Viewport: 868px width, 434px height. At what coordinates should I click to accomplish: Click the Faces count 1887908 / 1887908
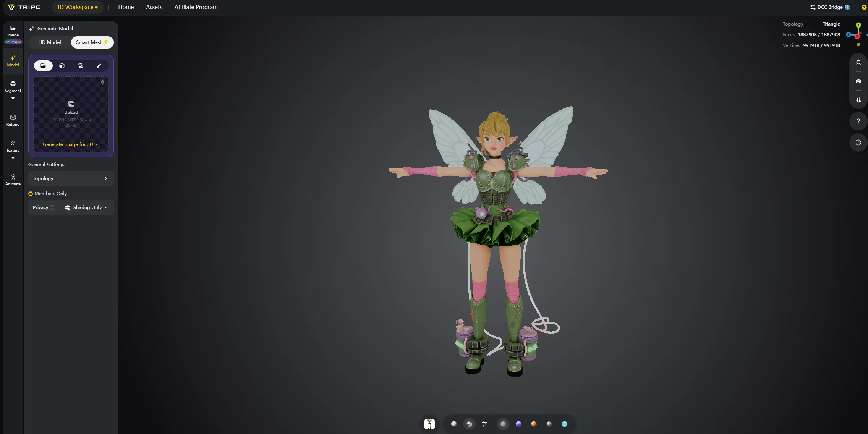click(819, 35)
